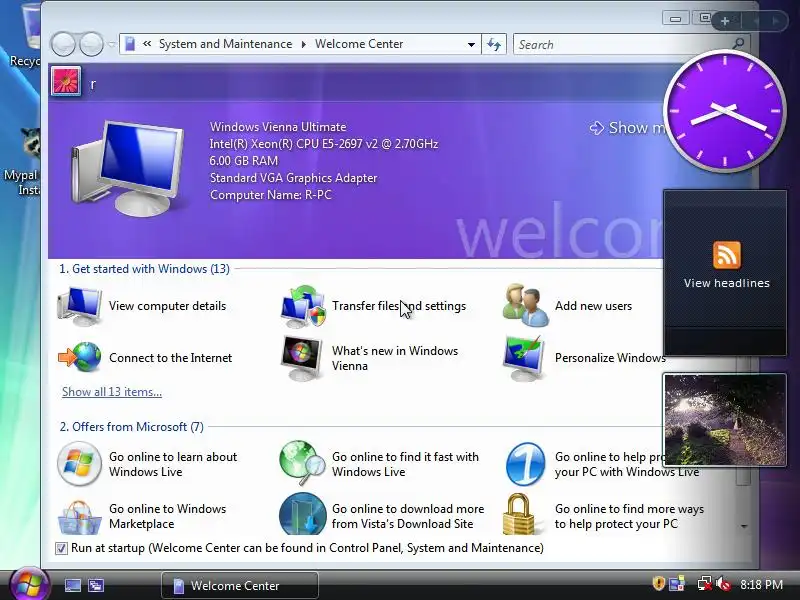
Task: Click the purple clock gadget
Action: [725, 111]
